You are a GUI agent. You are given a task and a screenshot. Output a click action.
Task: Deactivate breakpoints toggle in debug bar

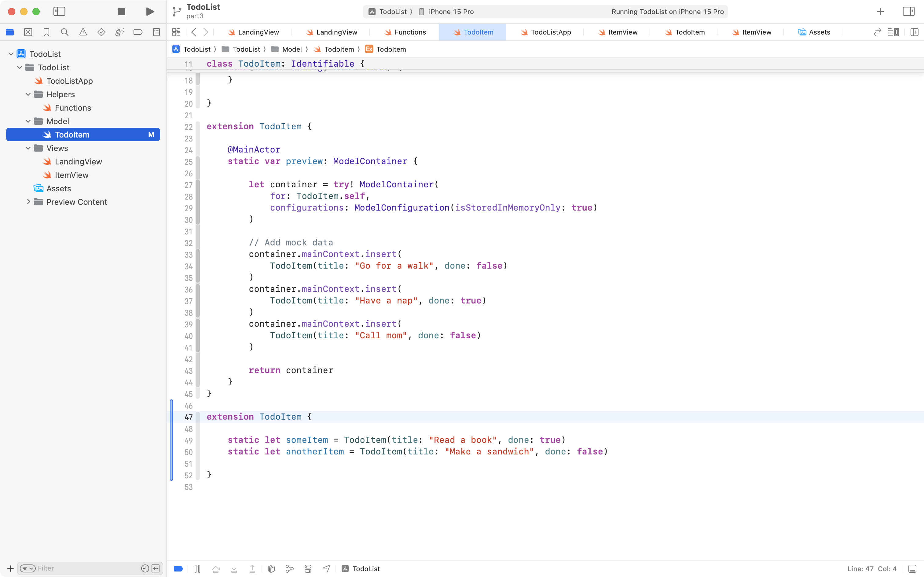point(178,569)
